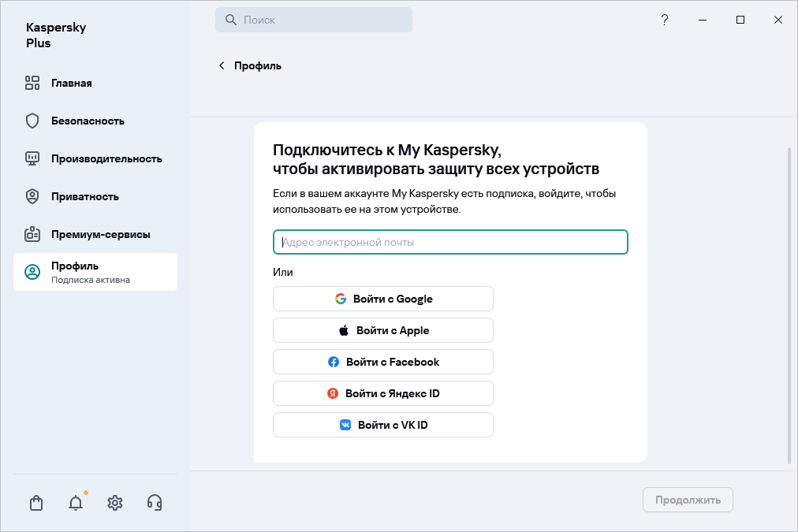Open the store shopping bag icon
Screen dimensions: 798x532
click(x=35, y=503)
